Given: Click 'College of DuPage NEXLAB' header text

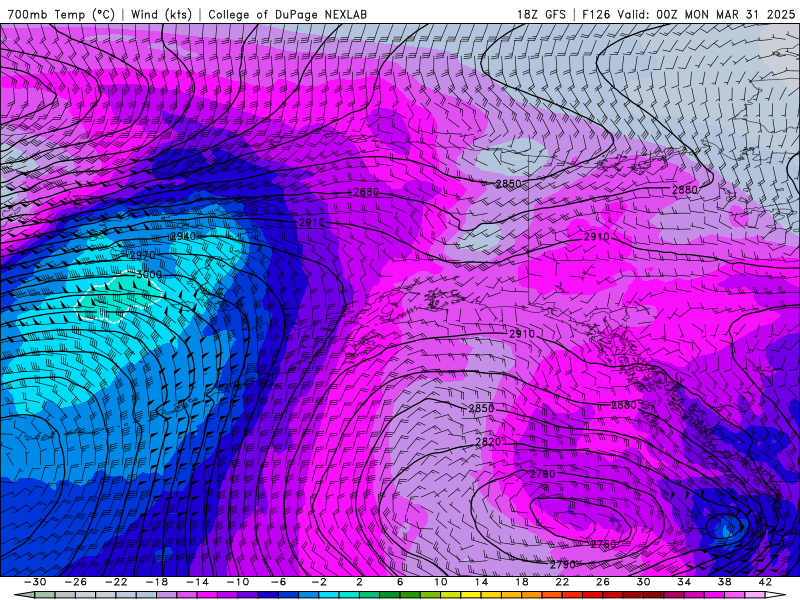Looking at the screenshot, I should [x=287, y=14].
